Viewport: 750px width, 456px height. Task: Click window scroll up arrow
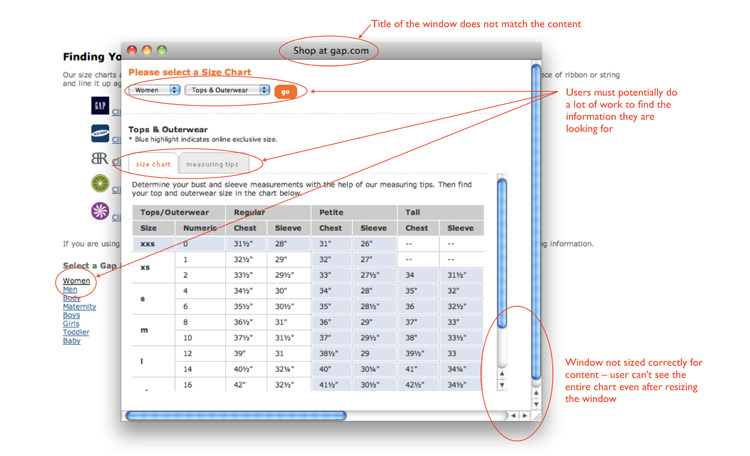(x=536, y=393)
